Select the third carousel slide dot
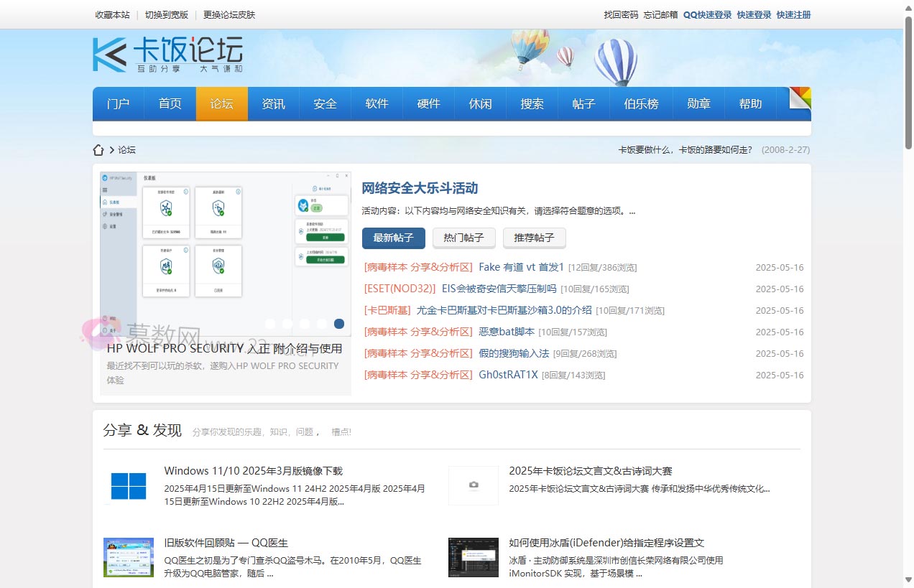 click(305, 324)
